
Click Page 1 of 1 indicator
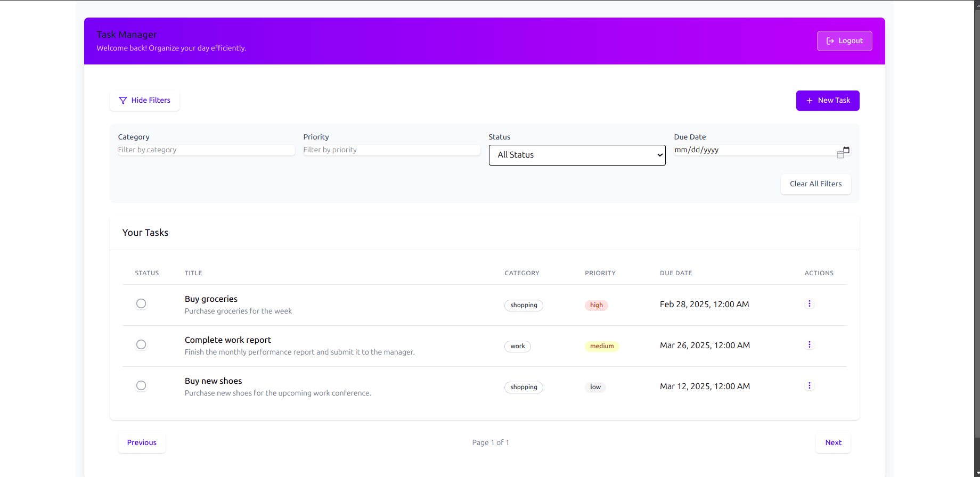491,443
